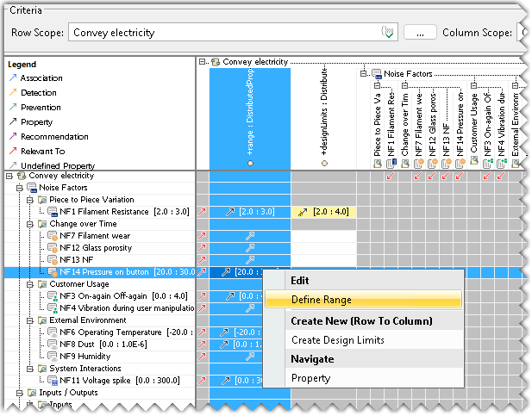Click Convey electricity block icon in row tree
Image resolution: width=532 pixels, height=416 pixels.
(x=22, y=176)
